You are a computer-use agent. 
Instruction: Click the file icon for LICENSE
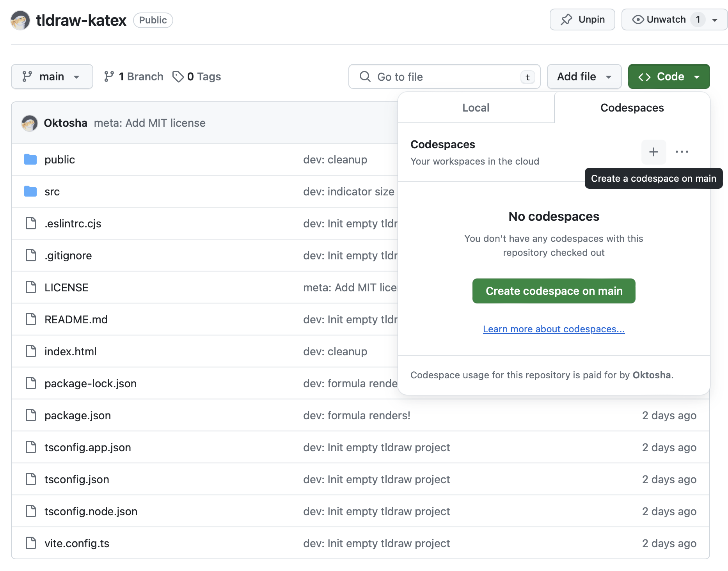point(31,287)
